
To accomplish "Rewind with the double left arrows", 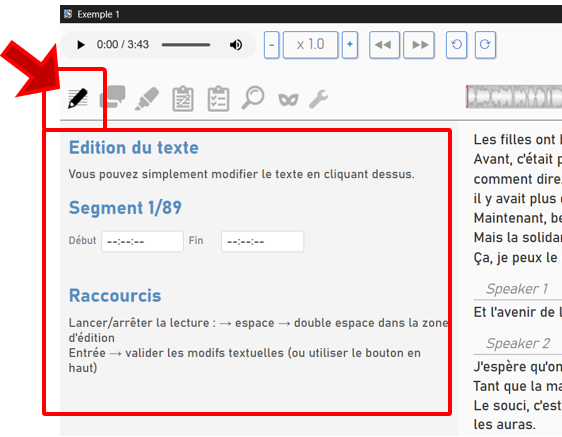I will (x=384, y=45).
